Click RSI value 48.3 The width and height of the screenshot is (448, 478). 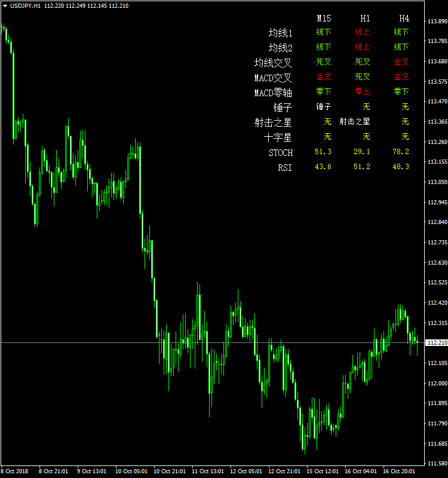click(401, 167)
